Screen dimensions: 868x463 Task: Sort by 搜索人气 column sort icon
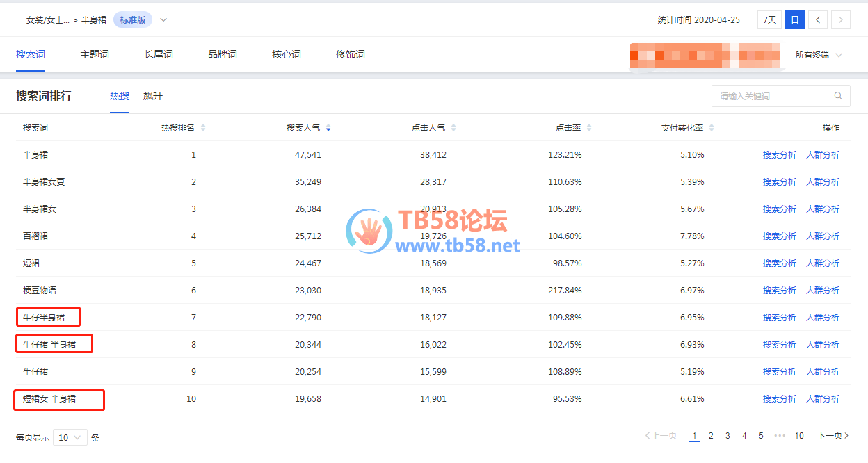point(328,128)
